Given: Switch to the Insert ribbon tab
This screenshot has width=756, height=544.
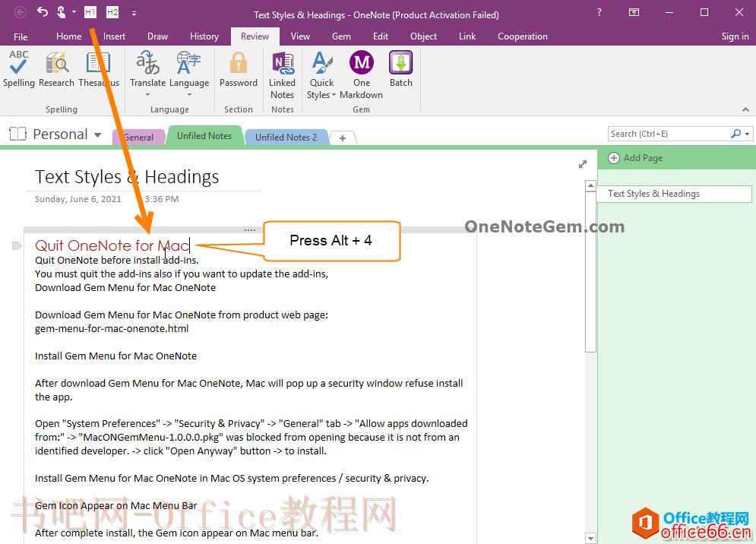Looking at the screenshot, I should [x=114, y=36].
